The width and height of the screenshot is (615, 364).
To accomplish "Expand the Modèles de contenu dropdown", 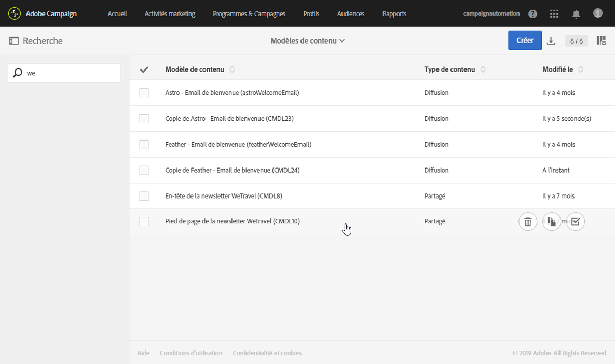I will 307,41.
